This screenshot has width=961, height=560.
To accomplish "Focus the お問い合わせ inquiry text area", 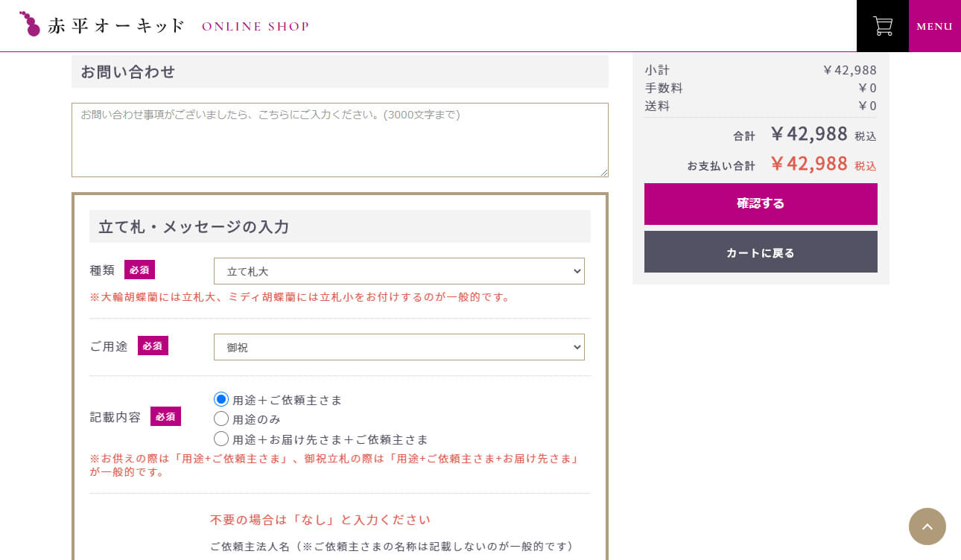I will coord(340,140).
